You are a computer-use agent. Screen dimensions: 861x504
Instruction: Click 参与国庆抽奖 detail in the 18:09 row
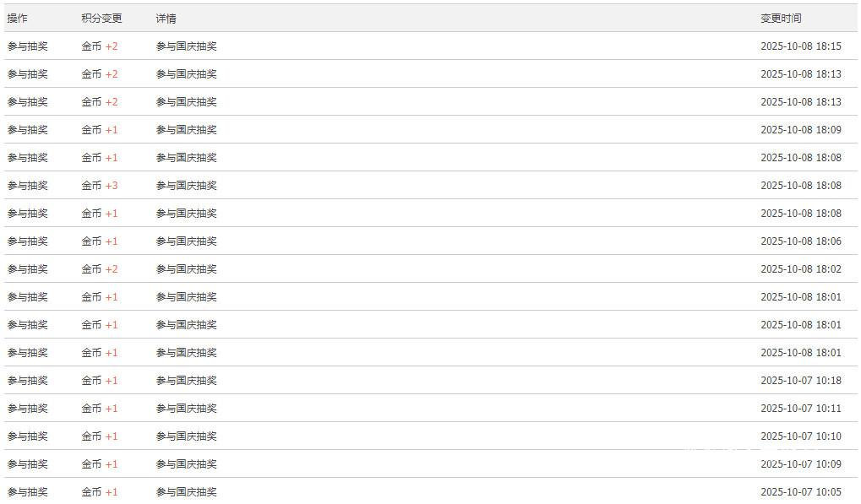(187, 130)
